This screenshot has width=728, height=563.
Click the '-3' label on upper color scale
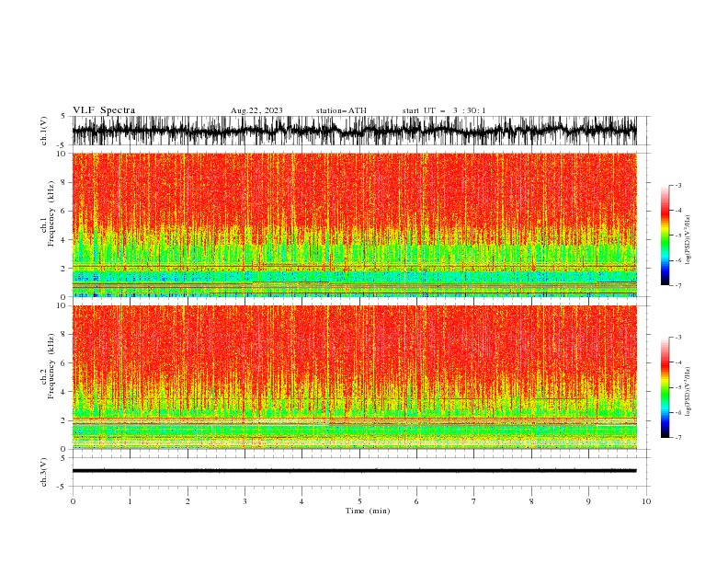pyautogui.click(x=677, y=185)
